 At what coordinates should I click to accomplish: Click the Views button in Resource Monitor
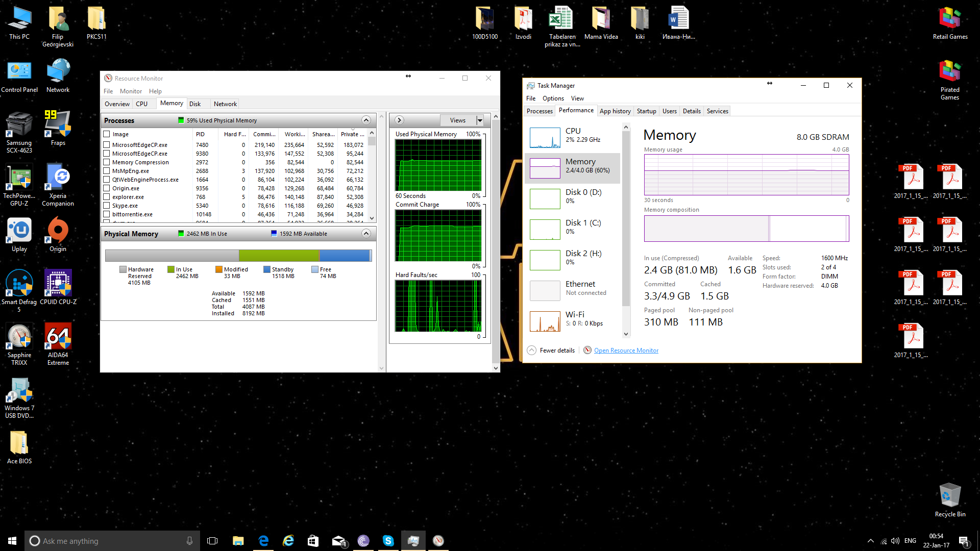pyautogui.click(x=458, y=120)
